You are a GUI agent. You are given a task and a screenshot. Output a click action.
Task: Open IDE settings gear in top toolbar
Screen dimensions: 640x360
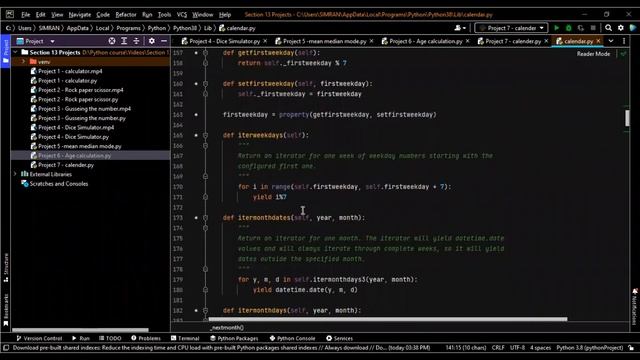click(x=621, y=28)
